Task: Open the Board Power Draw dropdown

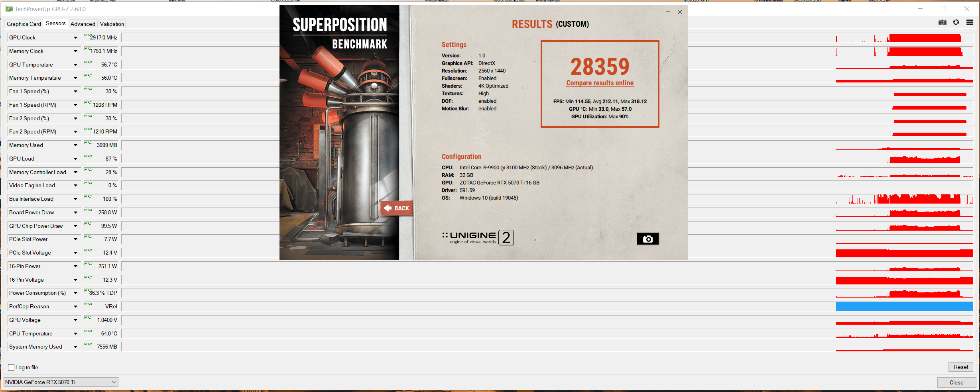Action: (x=75, y=212)
